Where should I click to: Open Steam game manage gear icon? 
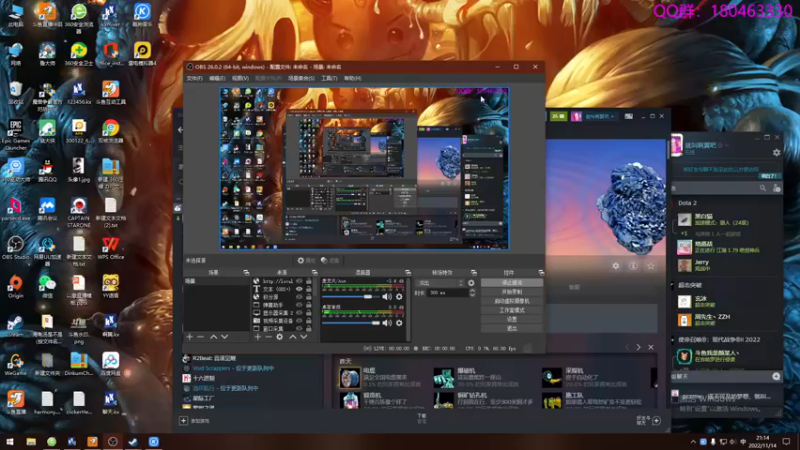click(616, 266)
